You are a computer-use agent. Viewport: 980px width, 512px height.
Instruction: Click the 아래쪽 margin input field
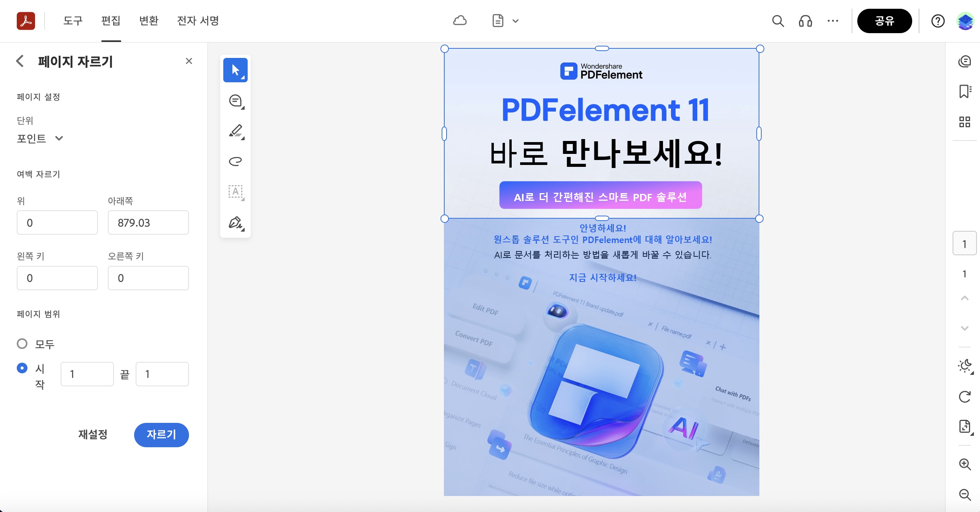pos(148,222)
